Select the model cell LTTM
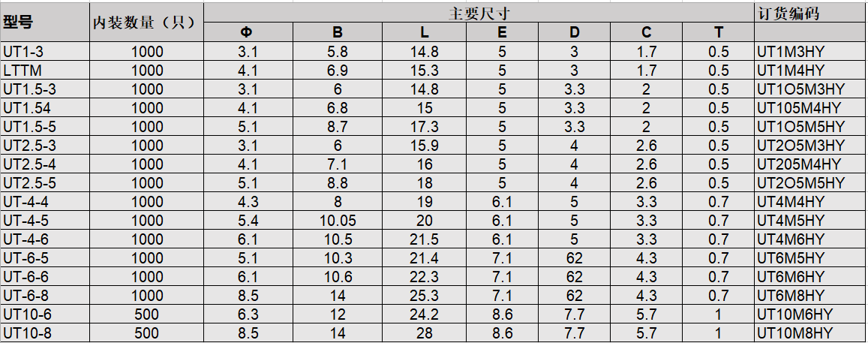This screenshot has height=343, width=868. point(22,71)
